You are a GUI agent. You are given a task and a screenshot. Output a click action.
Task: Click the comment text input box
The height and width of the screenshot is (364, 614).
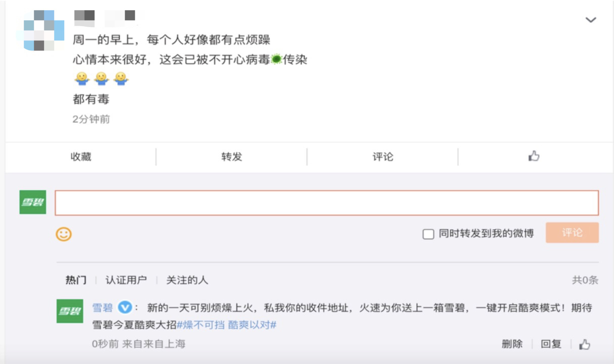coord(326,203)
